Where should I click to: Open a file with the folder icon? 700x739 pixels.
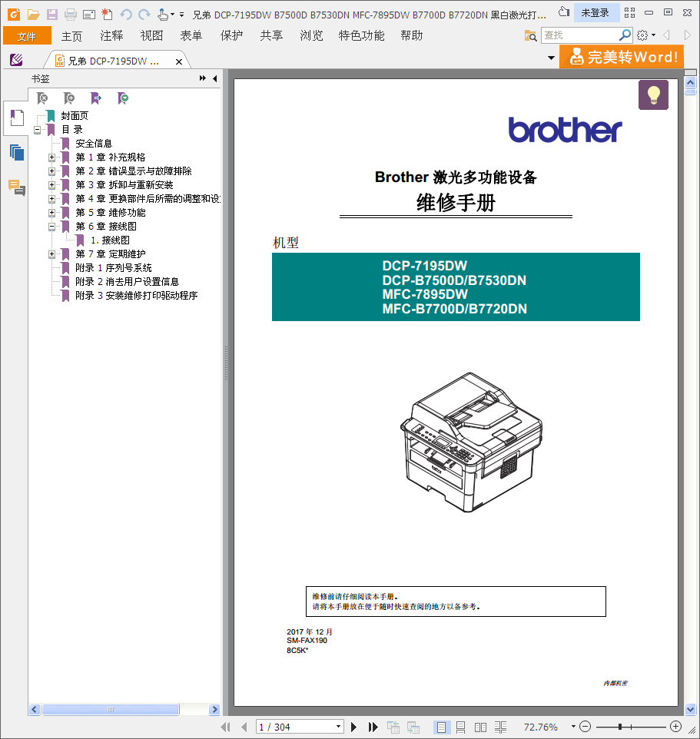coord(34,14)
